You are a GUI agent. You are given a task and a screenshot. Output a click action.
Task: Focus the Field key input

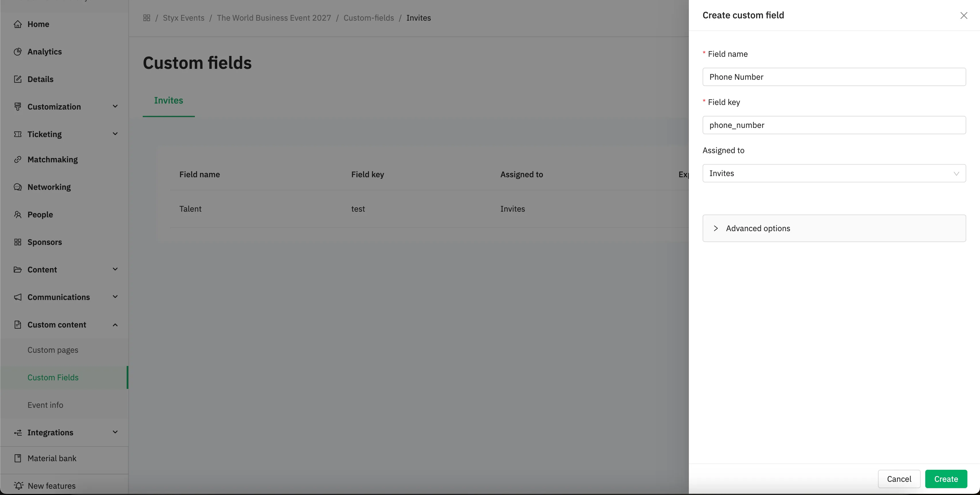click(x=834, y=125)
